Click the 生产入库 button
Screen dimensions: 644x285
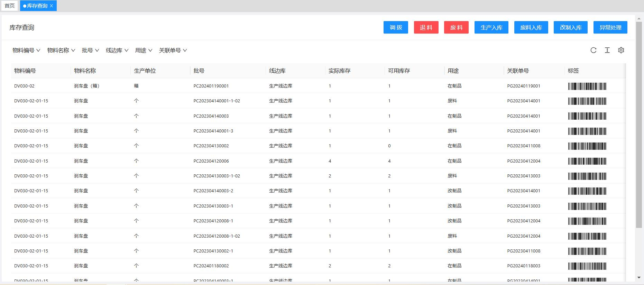pyautogui.click(x=491, y=28)
